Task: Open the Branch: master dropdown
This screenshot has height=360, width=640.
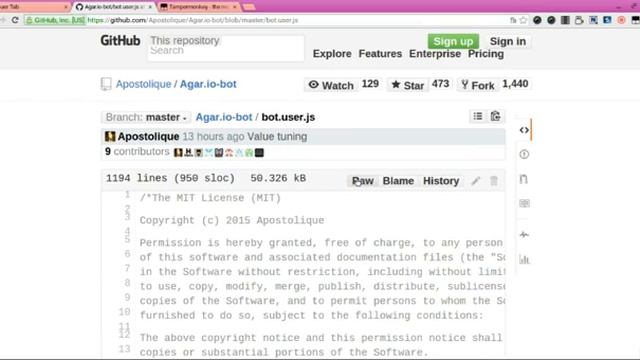Action: coord(146,117)
